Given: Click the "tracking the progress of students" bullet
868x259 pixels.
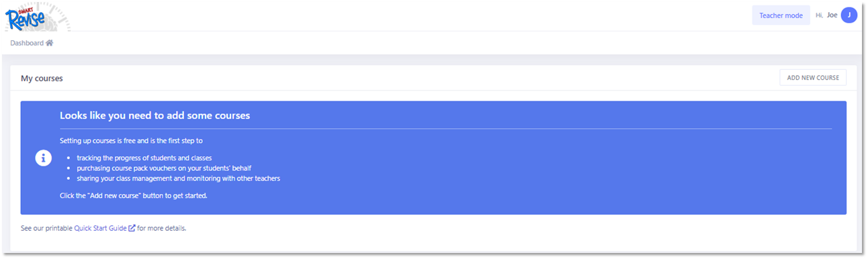Looking at the screenshot, I should 144,158.
